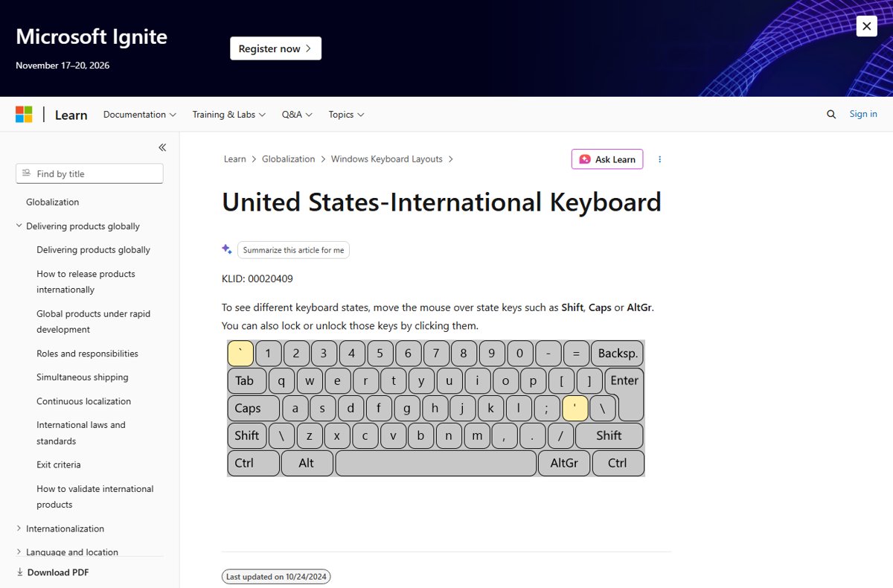Open How to validate international products

point(95,496)
